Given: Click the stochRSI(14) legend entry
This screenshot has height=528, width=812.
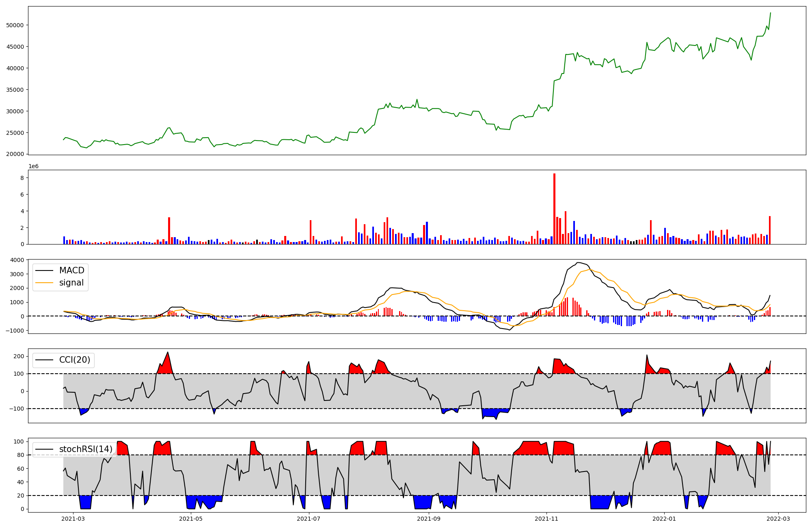Looking at the screenshot, I should (86, 449).
